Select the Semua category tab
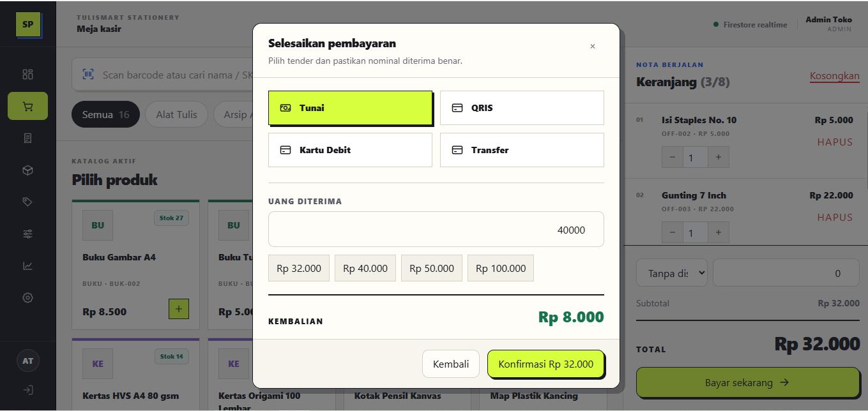This screenshot has width=868, height=411. 105,115
